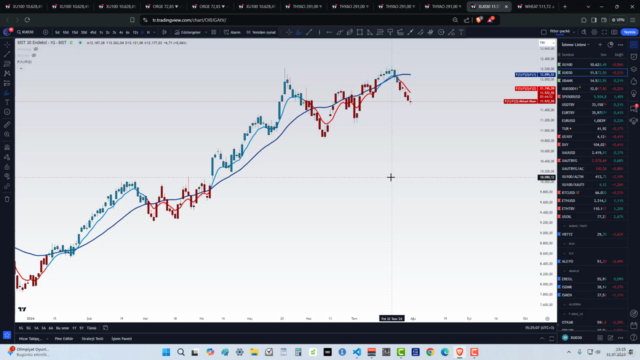Open the chart settings gear icon top right

[594, 32]
